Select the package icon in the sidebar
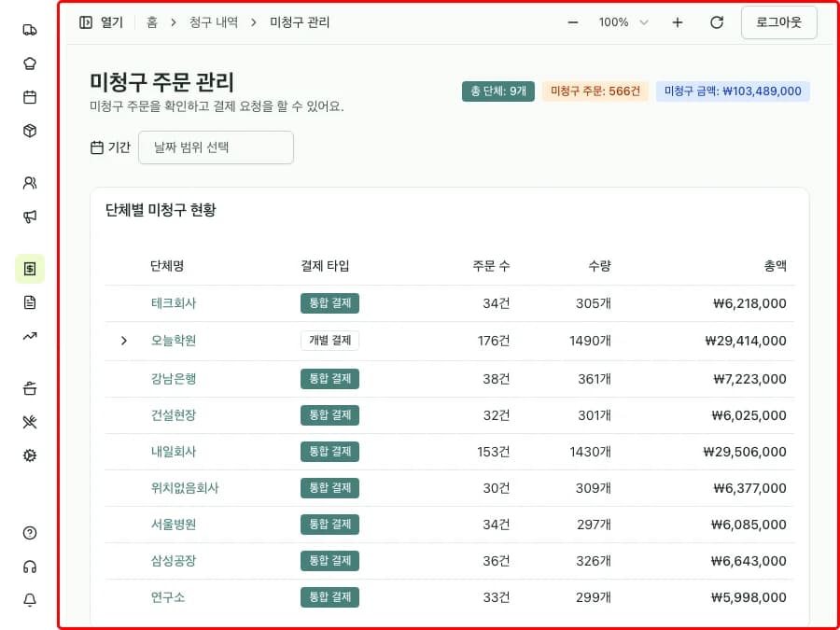This screenshot has height=630, width=840. click(x=29, y=131)
